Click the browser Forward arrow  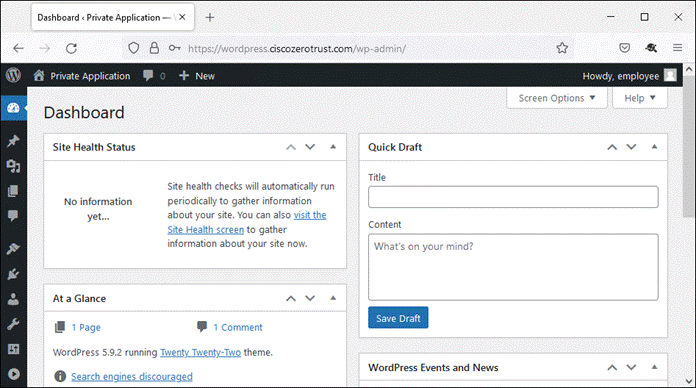pyautogui.click(x=45, y=48)
